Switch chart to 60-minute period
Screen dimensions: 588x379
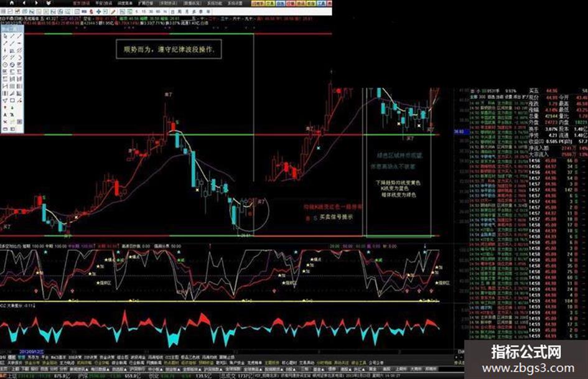tap(158, 11)
